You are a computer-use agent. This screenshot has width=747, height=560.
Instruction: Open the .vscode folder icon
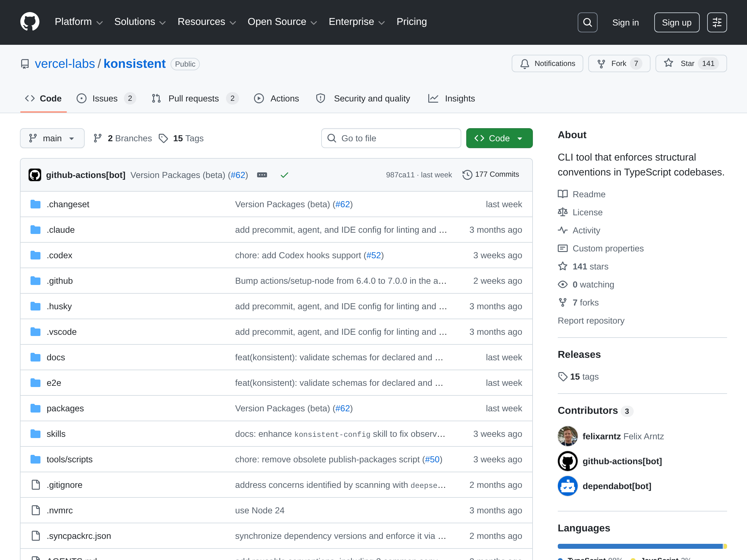[x=35, y=332]
